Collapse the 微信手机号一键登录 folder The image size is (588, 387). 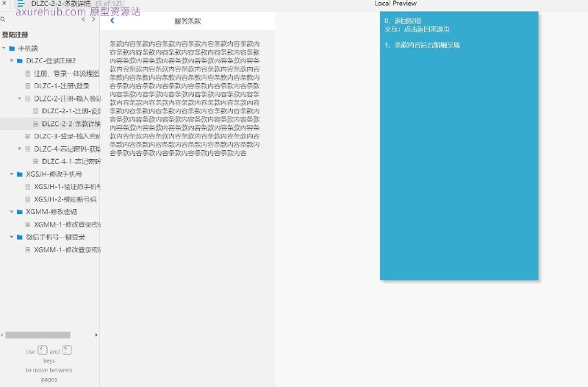12,237
